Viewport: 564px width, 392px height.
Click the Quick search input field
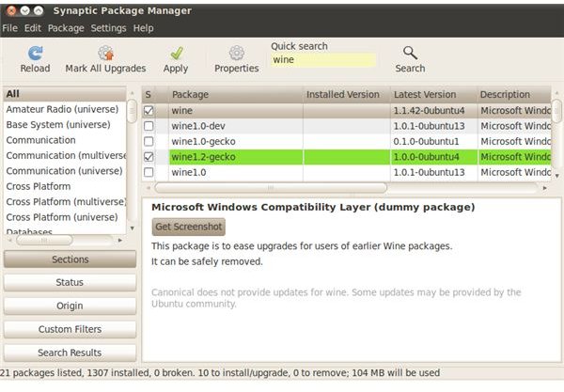click(x=323, y=60)
